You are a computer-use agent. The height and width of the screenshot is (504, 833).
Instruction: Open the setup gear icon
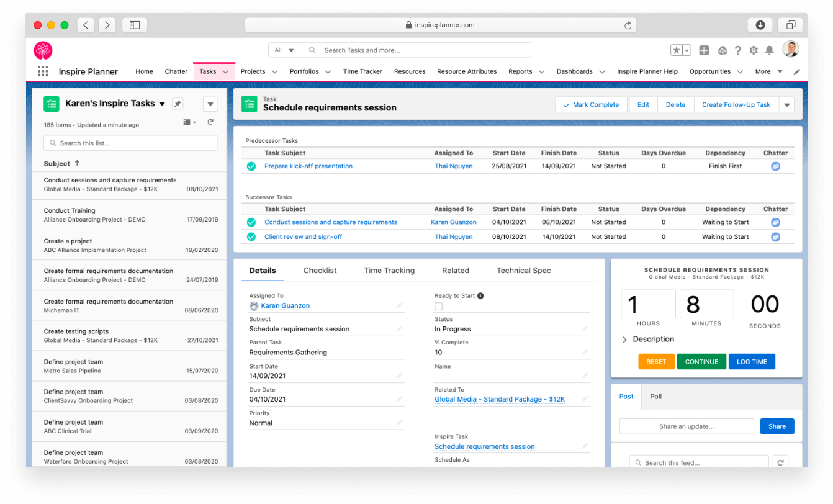[x=754, y=50]
